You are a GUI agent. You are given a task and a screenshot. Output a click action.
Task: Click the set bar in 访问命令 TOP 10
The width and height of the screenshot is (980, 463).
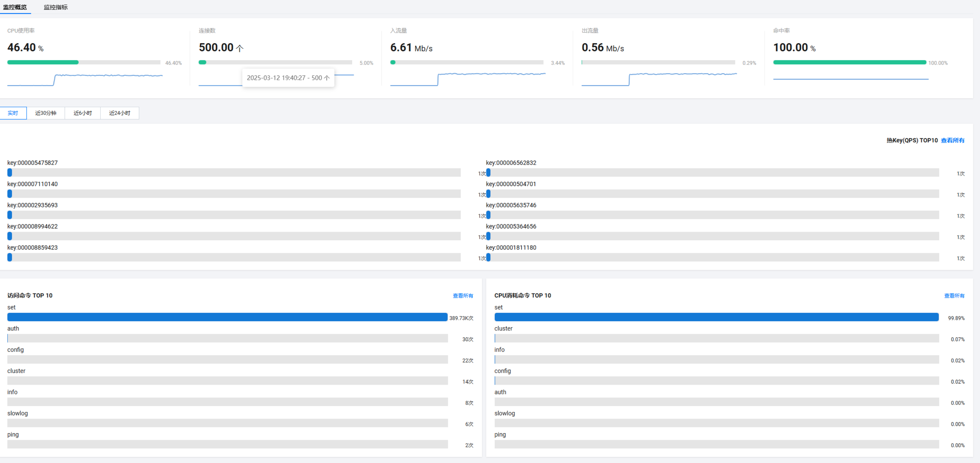click(227, 317)
